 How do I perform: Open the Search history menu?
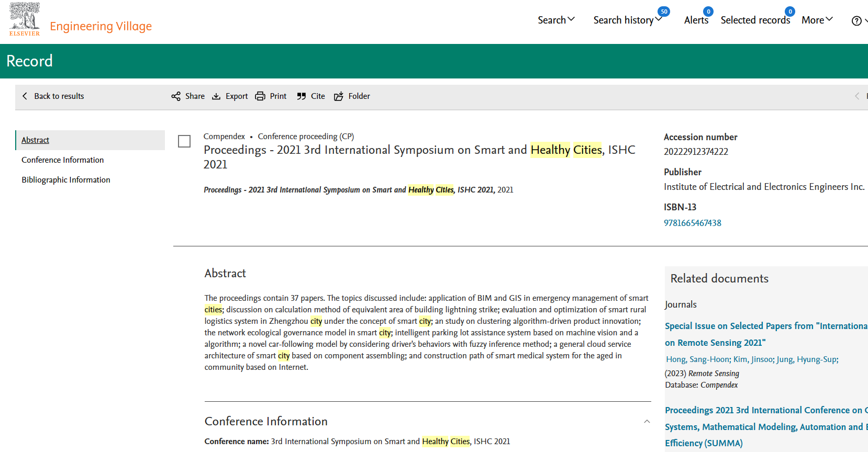[x=628, y=20]
